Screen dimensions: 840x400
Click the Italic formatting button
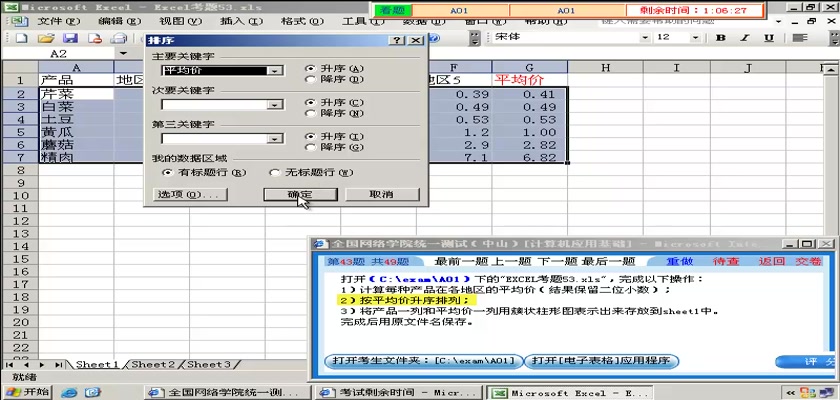[x=745, y=37]
